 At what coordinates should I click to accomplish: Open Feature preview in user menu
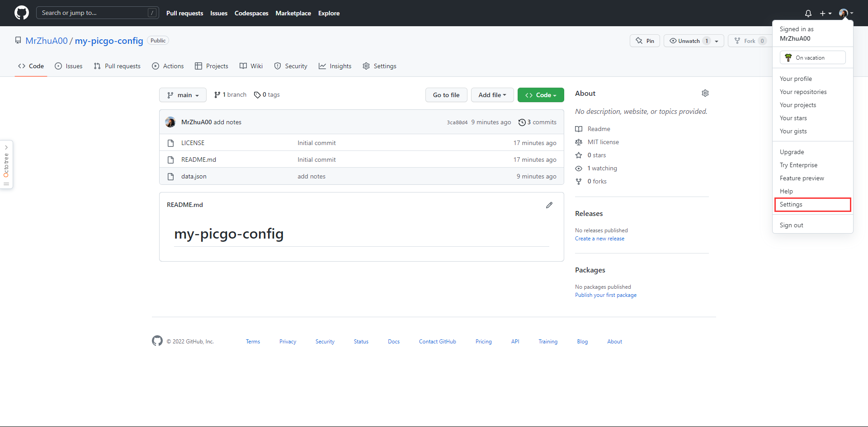[813, 178]
